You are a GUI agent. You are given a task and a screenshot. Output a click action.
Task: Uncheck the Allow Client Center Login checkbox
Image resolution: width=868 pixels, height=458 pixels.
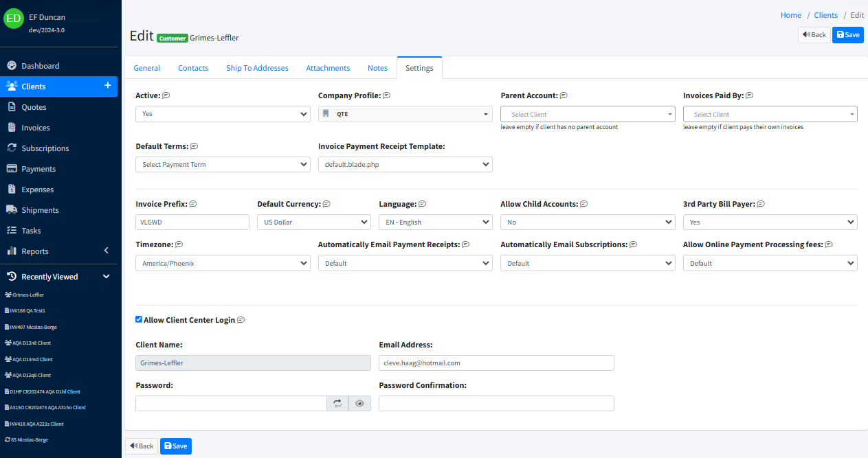point(139,319)
